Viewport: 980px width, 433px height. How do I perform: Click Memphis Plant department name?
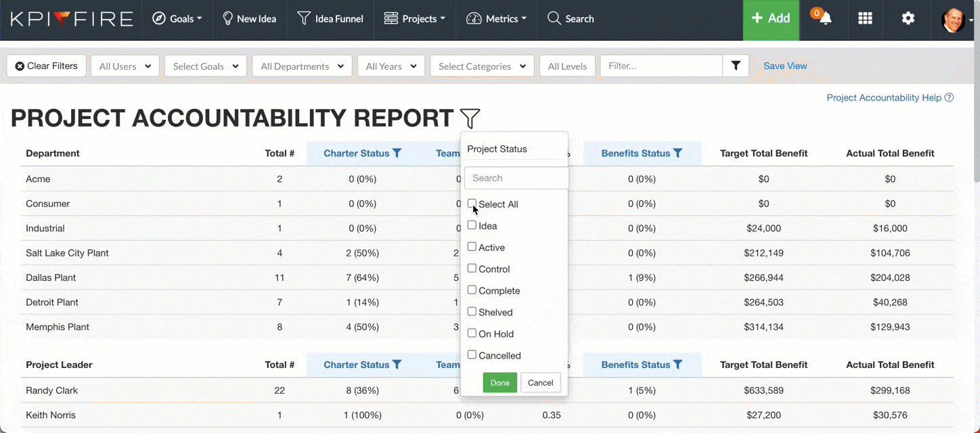coord(58,327)
